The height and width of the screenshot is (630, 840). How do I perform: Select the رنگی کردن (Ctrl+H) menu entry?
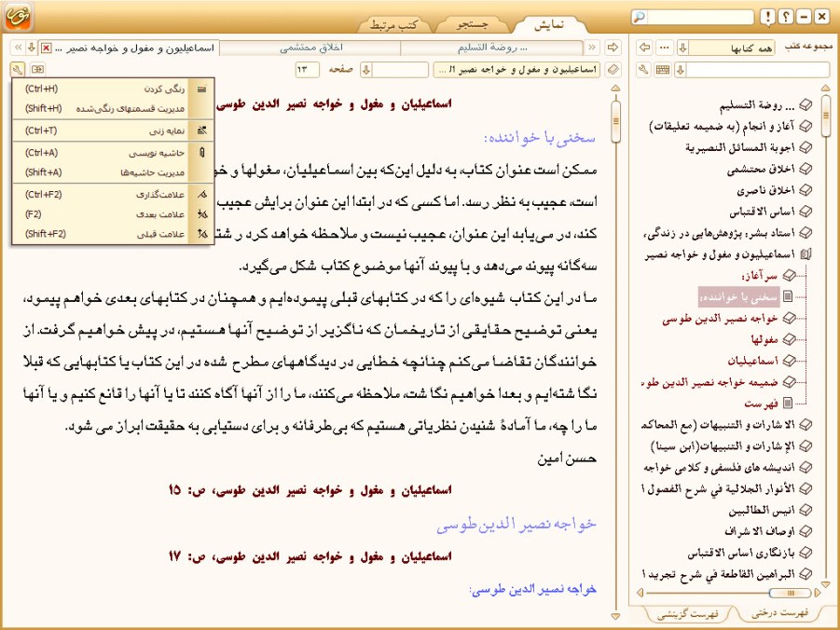pos(113,89)
